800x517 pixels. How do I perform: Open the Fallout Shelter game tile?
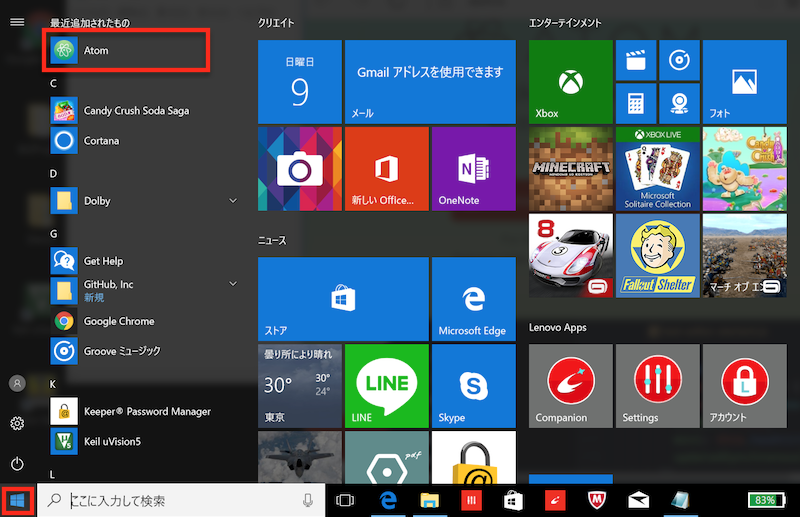point(657,255)
